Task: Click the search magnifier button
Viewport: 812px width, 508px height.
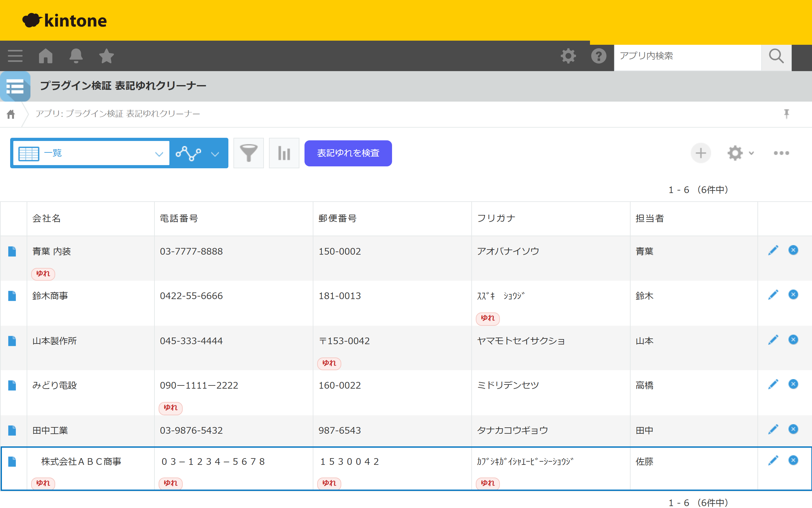Action: click(x=776, y=56)
